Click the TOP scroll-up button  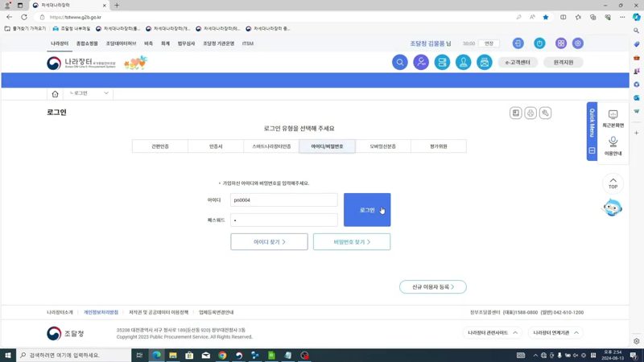[x=613, y=183]
